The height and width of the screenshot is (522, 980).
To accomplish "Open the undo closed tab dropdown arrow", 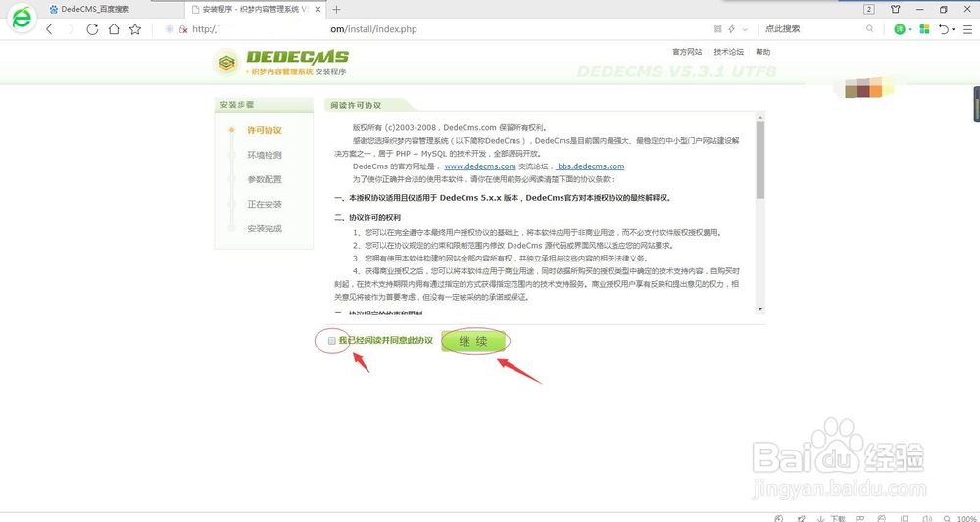I will [x=954, y=29].
